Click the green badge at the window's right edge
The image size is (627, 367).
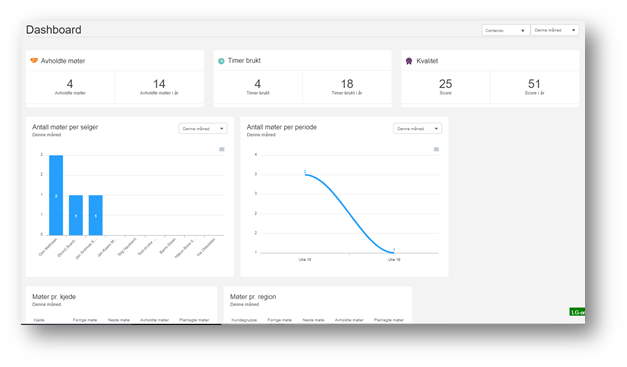point(577,312)
